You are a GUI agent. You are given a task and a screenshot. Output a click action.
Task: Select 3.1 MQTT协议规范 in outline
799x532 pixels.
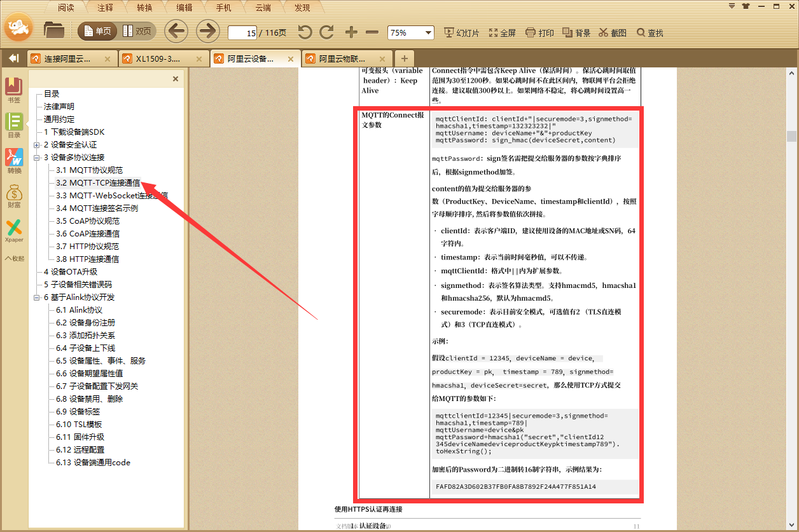pos(89,170)
